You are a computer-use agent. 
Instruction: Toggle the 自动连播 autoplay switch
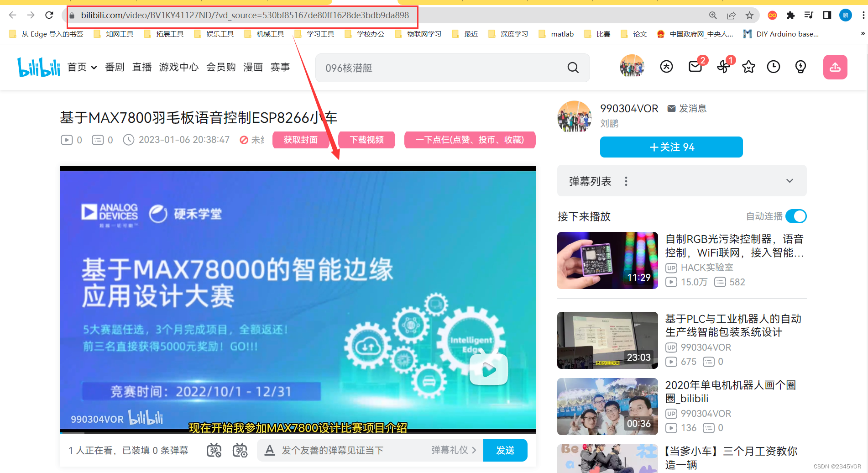(x=796, y=216)
